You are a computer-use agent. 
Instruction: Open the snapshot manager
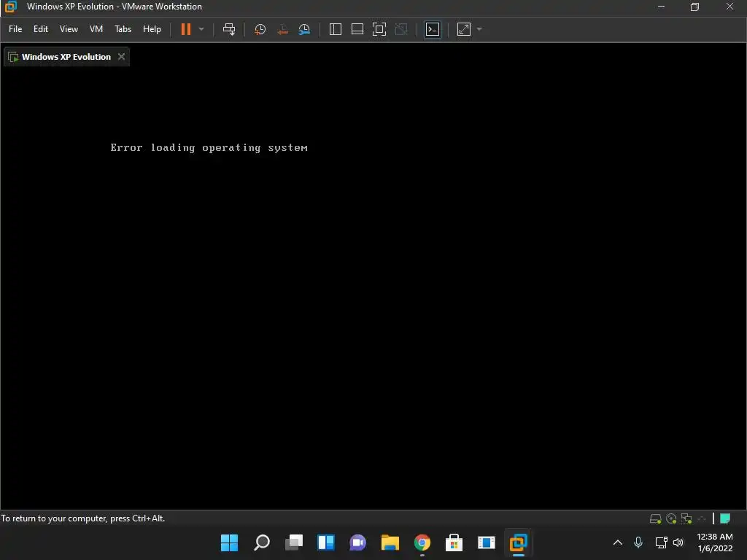click(x=304, y=29)
